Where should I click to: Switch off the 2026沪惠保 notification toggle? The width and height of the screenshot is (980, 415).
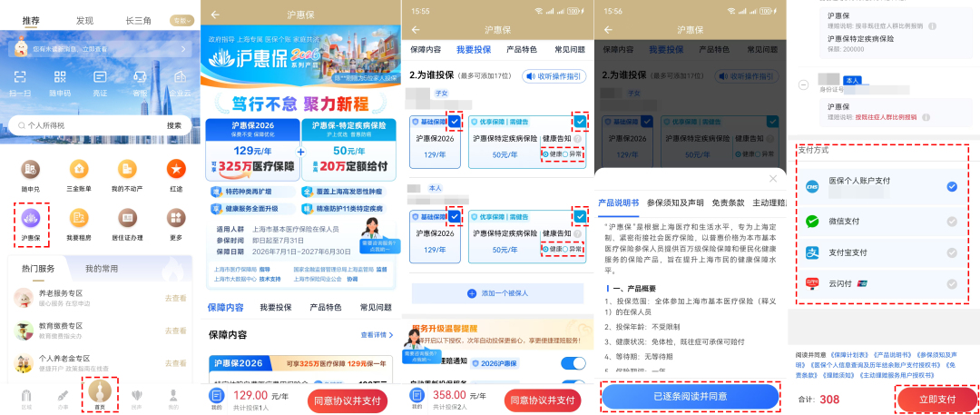pos(573,363)
